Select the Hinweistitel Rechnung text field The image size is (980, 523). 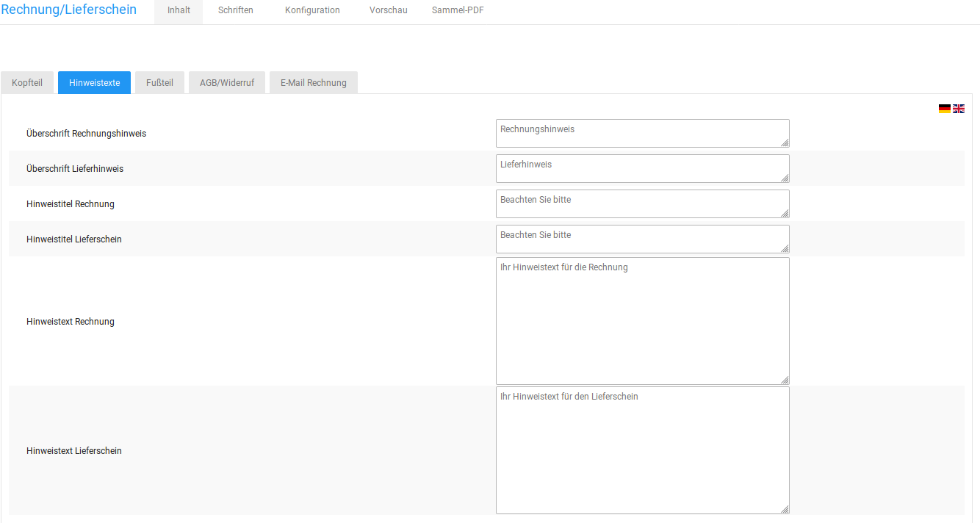pyautogui.click(x=642, y=203)
